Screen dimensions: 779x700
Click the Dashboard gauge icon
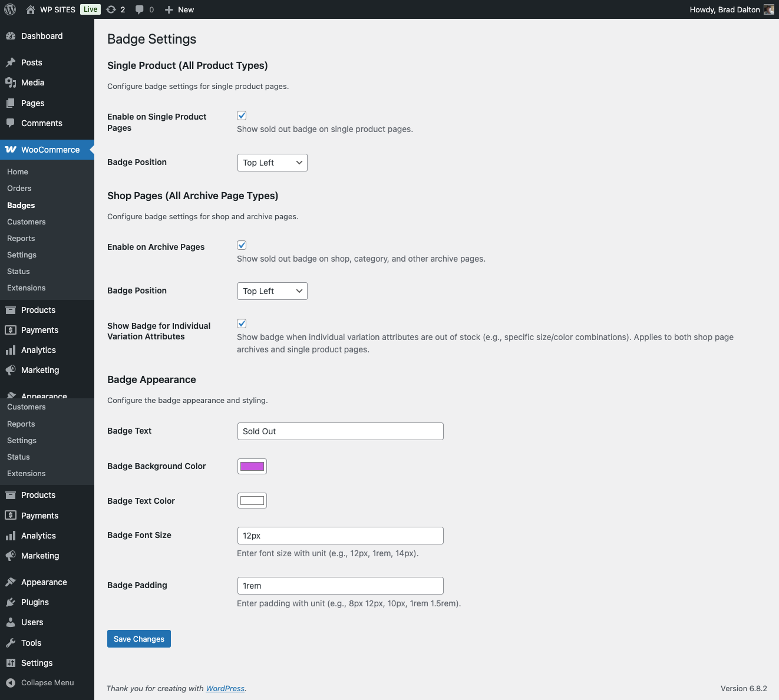click(x=11, y=36)
